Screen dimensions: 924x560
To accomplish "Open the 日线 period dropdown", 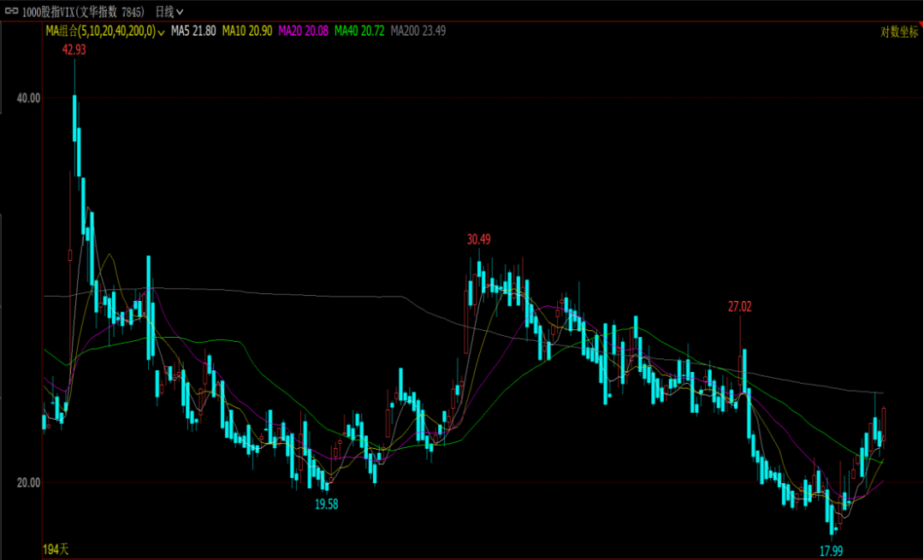I will pyautogui.click(x=169, y=11).
